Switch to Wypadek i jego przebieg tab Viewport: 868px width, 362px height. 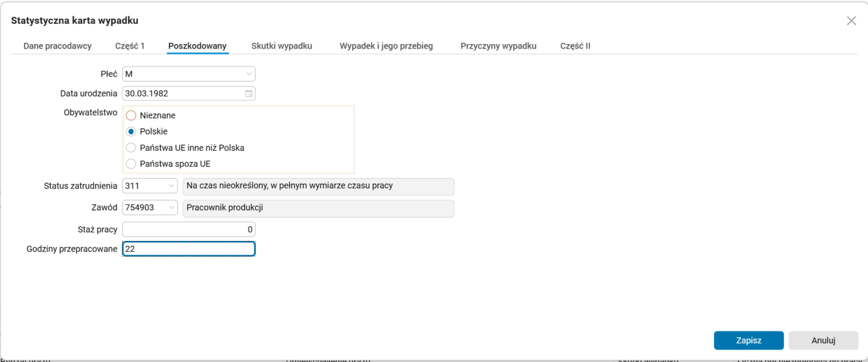(386, 46)
